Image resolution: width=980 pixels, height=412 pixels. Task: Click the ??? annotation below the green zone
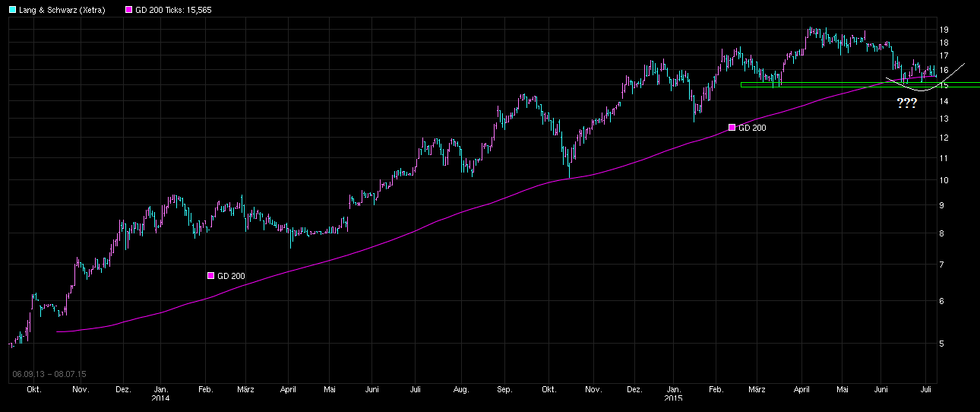click(906, 103)
